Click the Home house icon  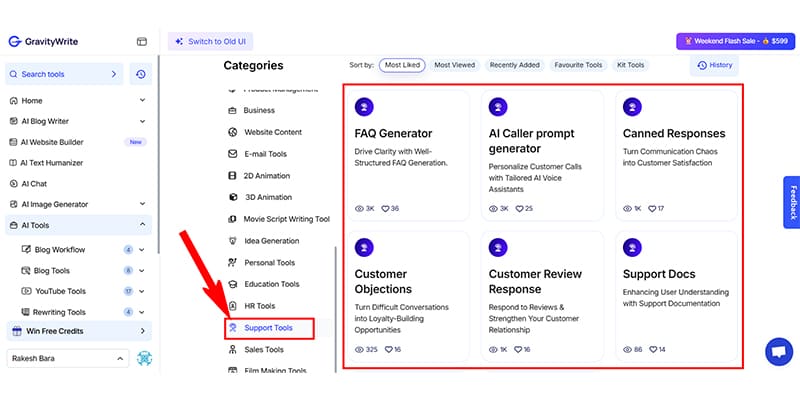point(13,101)
